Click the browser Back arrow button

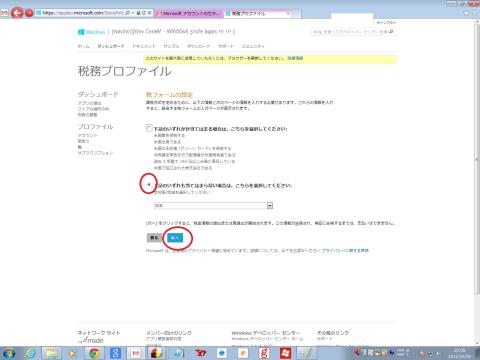coord(17,13)
